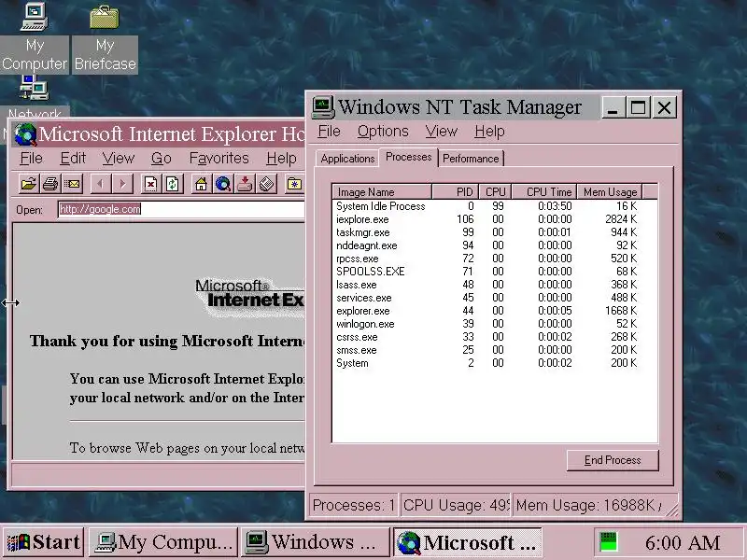Sort by Mem Usage column header
The width and height of the screenshot is (747, 560).
tap(611, 192)
